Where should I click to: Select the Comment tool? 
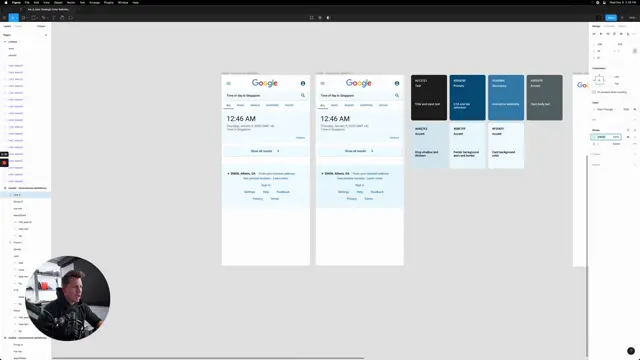[71, 18]
